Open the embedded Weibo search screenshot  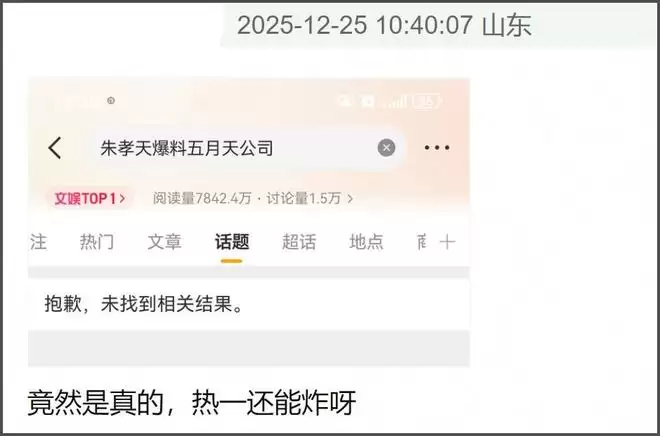(x=249, y=222)
